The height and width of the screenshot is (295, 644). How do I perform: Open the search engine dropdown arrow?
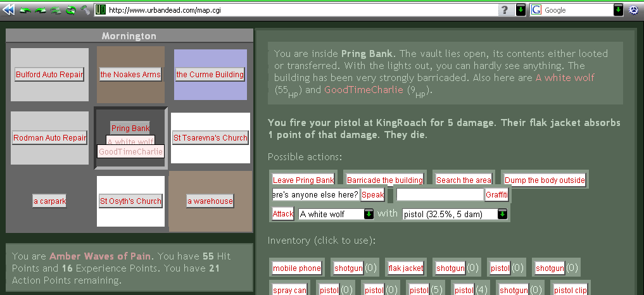pyautogui.click(x=619, y=10)
